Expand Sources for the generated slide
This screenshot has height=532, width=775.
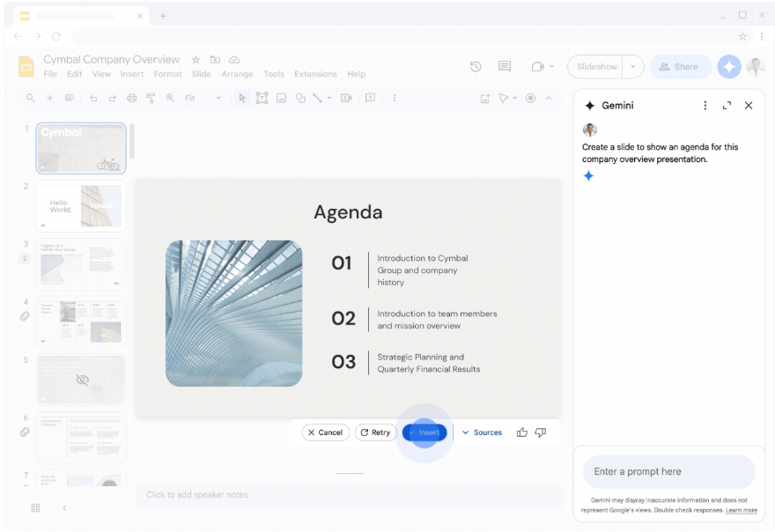[x=482, y=432]
